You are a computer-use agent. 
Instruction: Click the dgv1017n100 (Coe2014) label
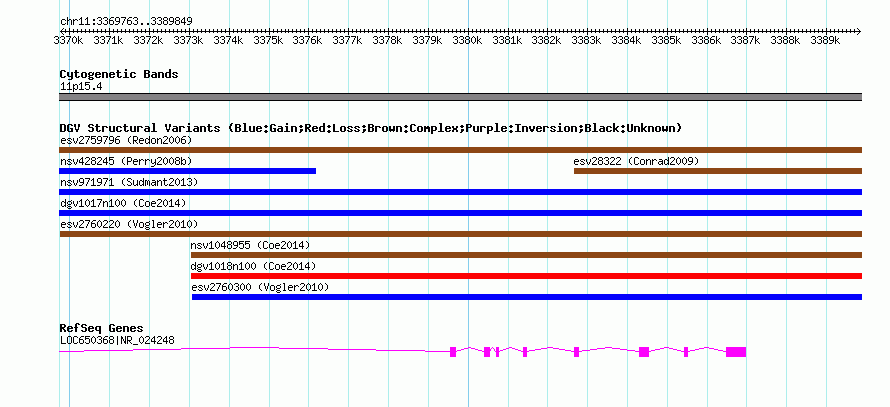pos(123,203)
